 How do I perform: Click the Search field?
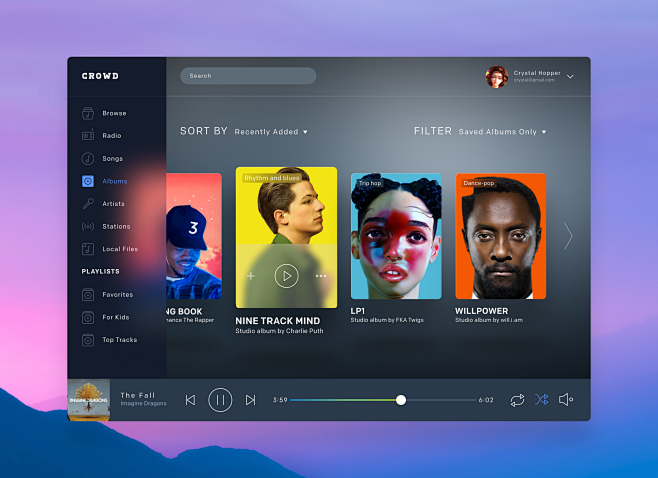pos(248,76)
